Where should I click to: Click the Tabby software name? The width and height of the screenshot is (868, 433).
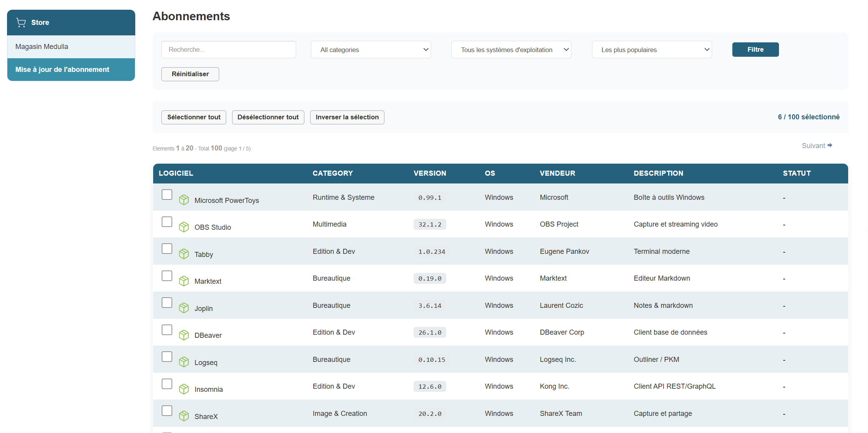tap(204, 255)
